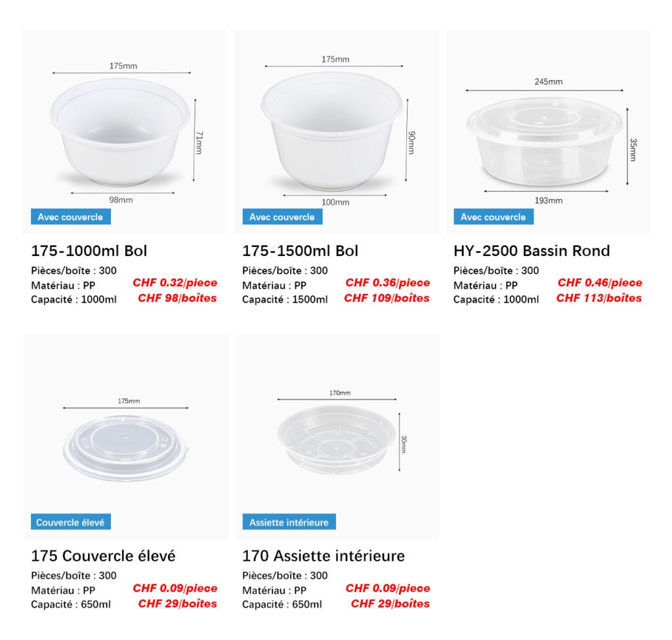672x640 pixels.
Task: Click the Couvercle élevé blue badge
Action: click(x=71, y=522)
